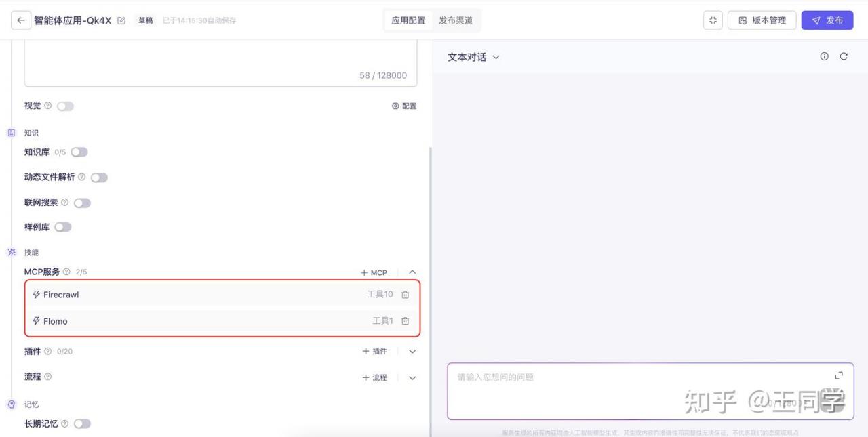Select the Firecrawl row text
The image size is (868, 437).
[x=61, y=295]
